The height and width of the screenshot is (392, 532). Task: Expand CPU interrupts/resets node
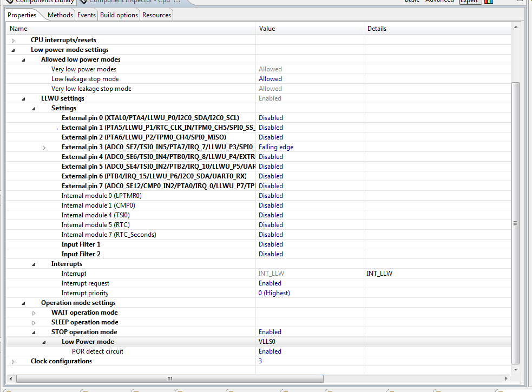pos(13,41)
